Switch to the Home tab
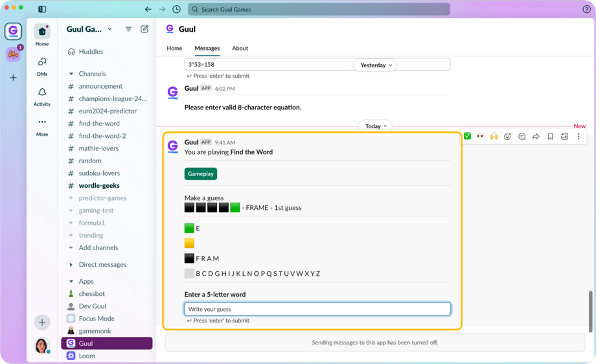This screenshot has height=364, width=596. 174,49
